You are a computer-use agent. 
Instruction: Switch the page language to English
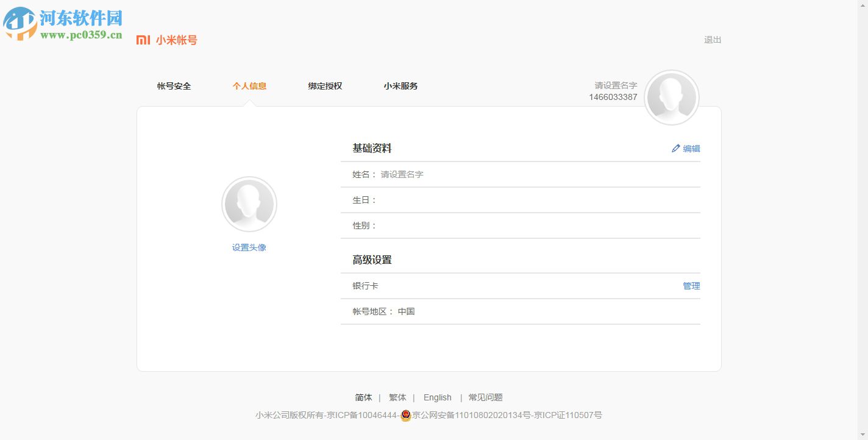pos(437,397)
